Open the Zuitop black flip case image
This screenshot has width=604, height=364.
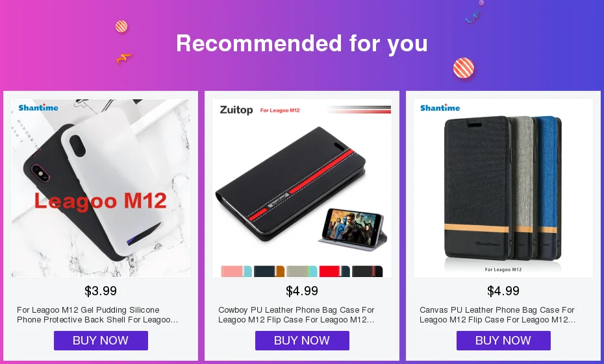pyautogui.click(x=302, y=188)
